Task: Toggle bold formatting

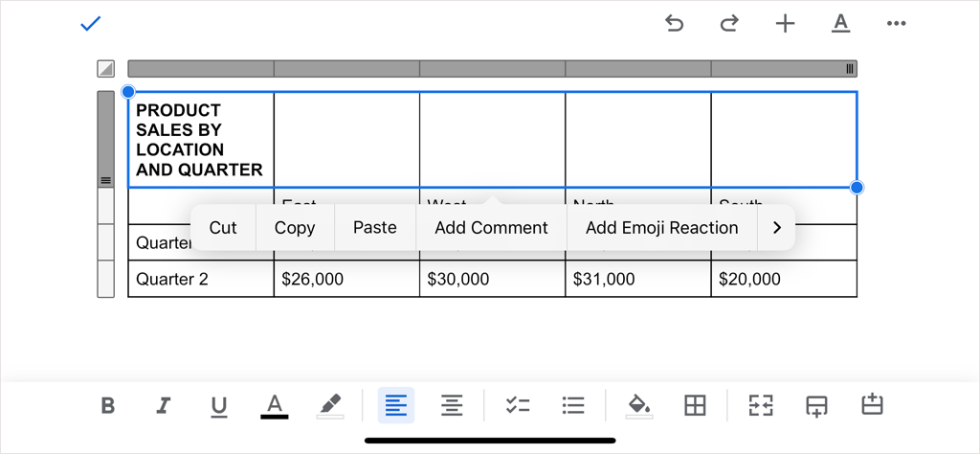Action: pos(108,405)
